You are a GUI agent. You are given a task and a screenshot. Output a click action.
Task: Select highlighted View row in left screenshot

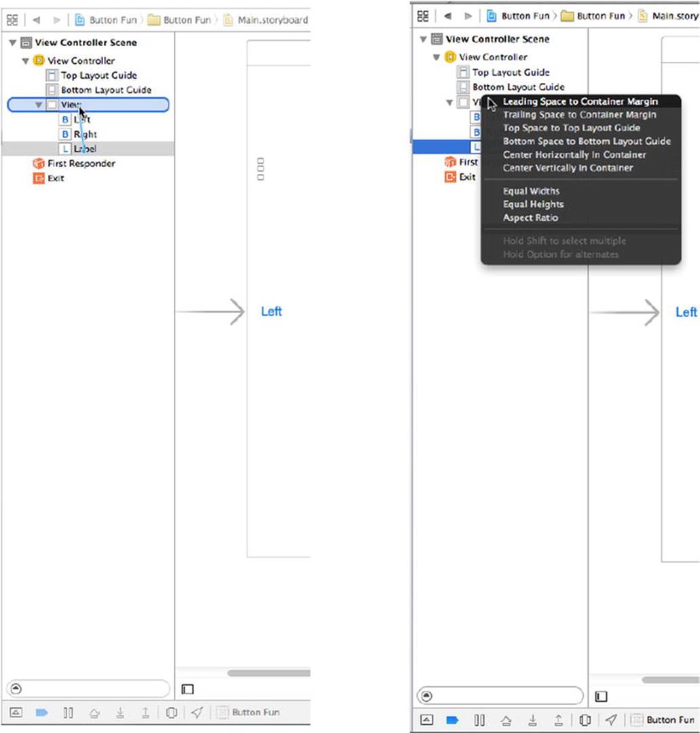pos(88,105)
